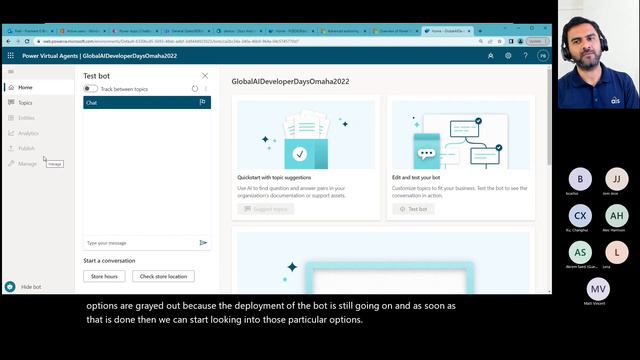Switch to the first browser tab
This screenshot has height=360, width=640.
point(29,31)
